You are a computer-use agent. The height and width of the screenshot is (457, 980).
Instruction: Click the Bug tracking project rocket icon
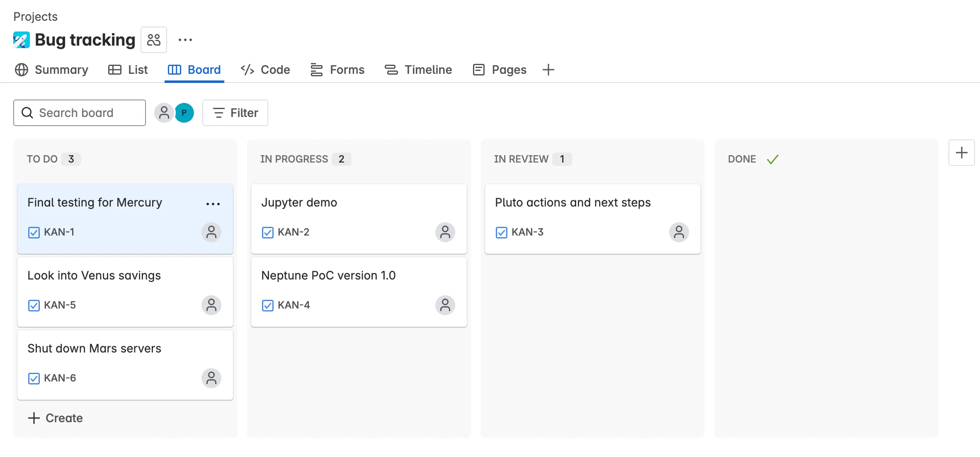(22, 40)
